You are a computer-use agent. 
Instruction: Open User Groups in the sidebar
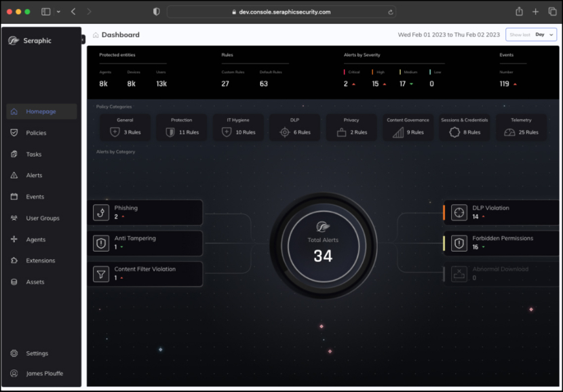coord(41,218)
